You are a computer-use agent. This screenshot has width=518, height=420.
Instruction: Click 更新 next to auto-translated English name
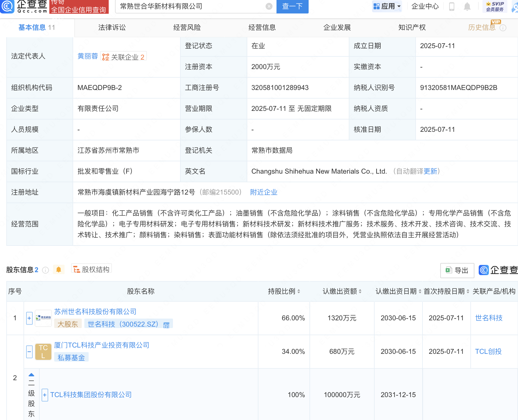(430, 171)
